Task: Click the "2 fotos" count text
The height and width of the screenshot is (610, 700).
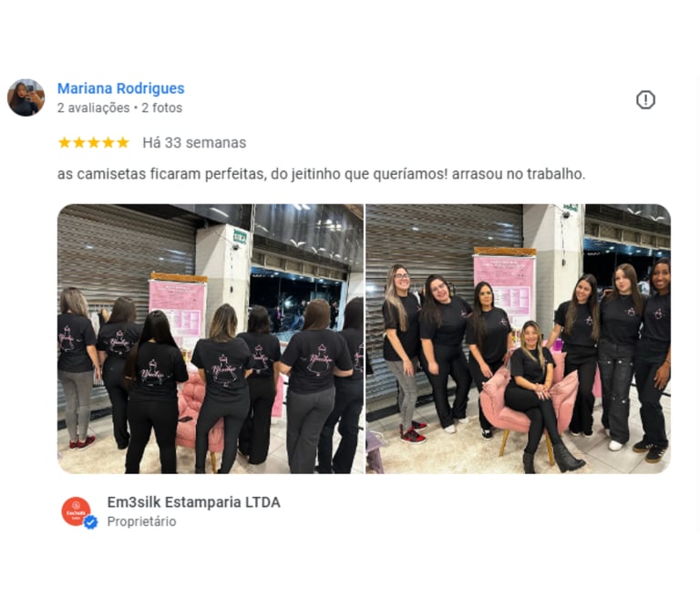Action: [x=161, y=109]
